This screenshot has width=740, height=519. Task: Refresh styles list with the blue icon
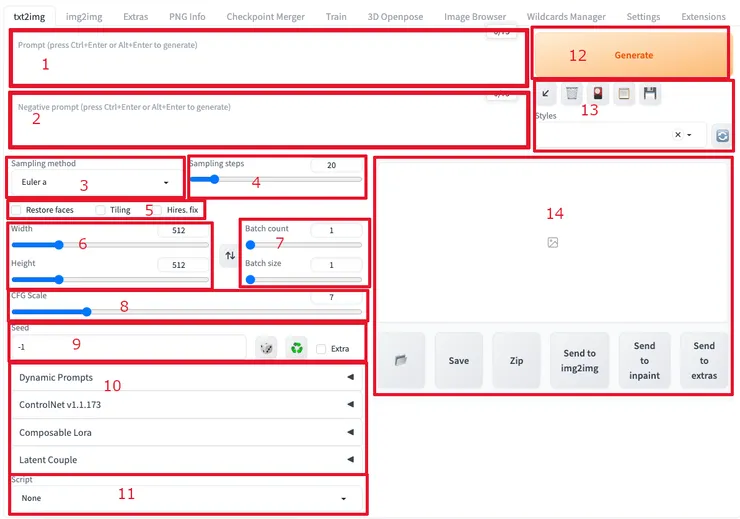pos(722,136)
